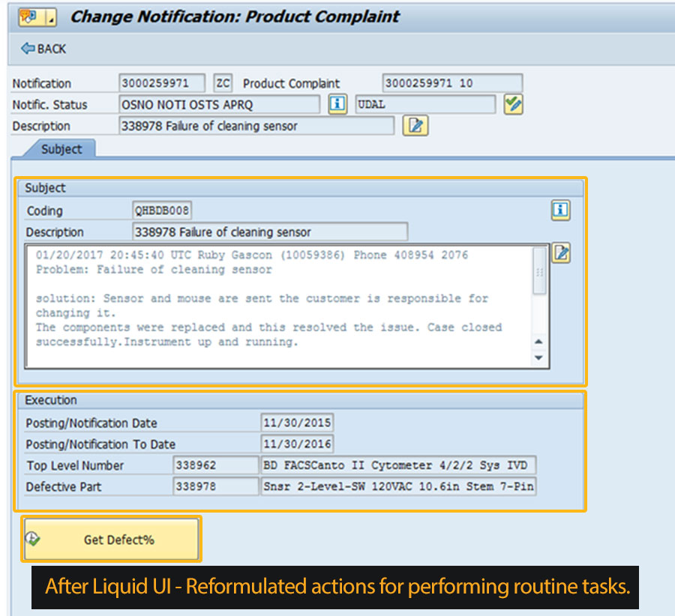675x616 pixels.
Task: Click the info icon beside Notific. Status
Action: [337, 105]
